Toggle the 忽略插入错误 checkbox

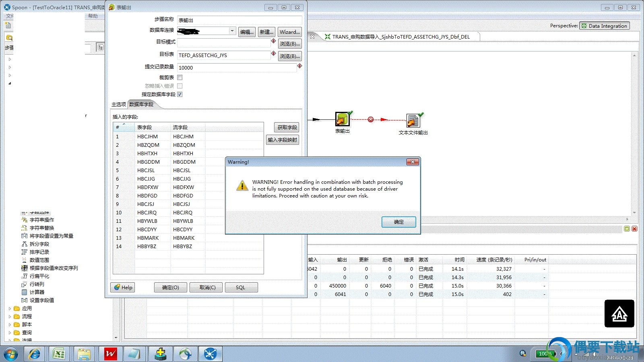[180, 86]
